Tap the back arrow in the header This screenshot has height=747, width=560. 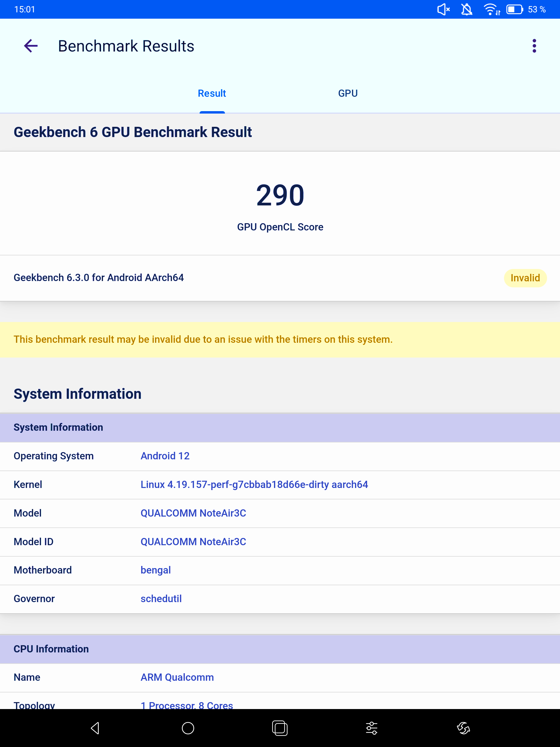pos(31,46)
